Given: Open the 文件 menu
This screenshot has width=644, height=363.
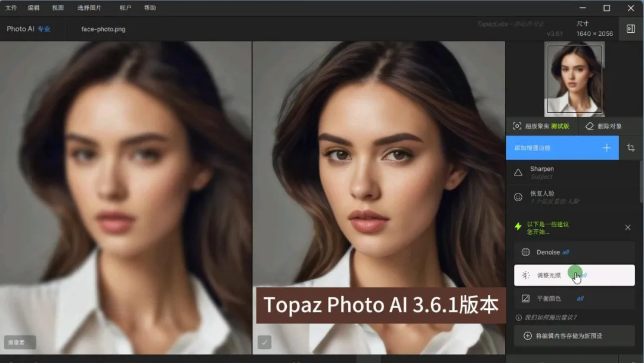Looking at the screenshot, I should [x=11, y=8].
